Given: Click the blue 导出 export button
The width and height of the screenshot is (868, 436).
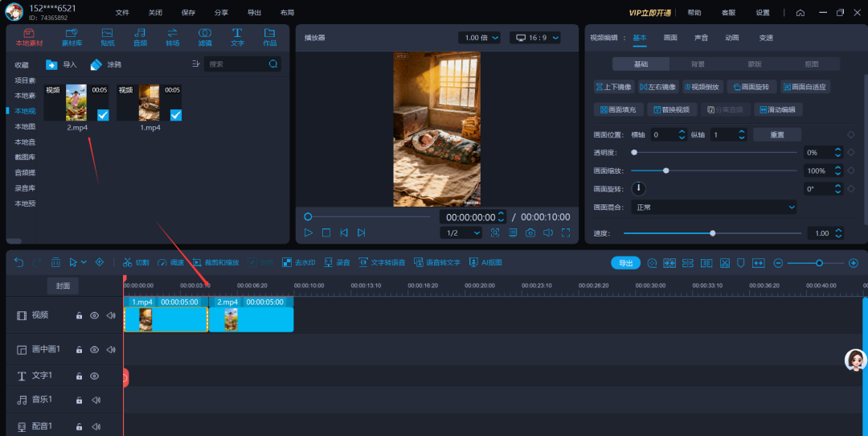Looking at the screenshot, I should 625,263.
